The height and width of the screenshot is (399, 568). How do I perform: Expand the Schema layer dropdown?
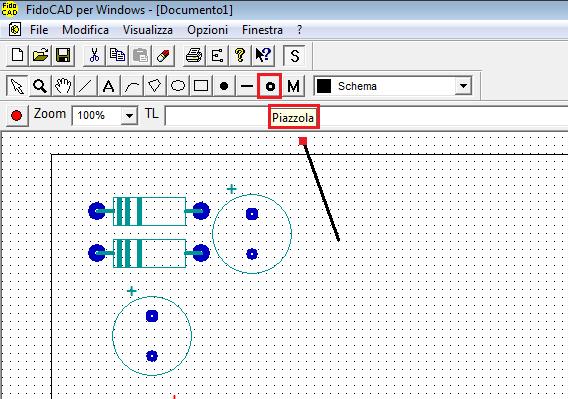tap(463, 86)
